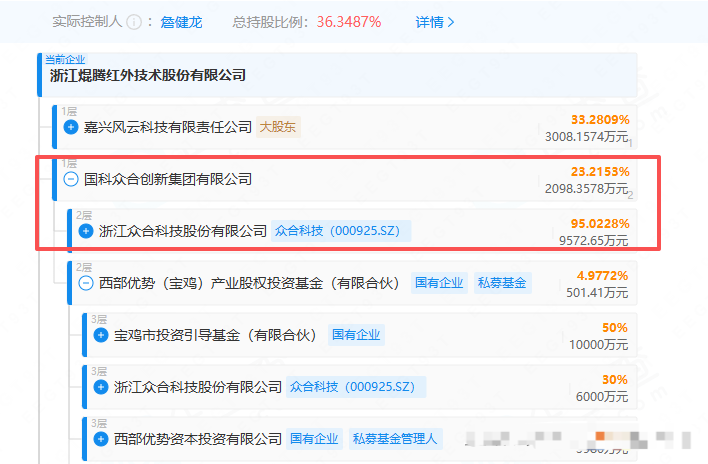Open the 详情 details link
708x464 pixels.
(434, 22)
